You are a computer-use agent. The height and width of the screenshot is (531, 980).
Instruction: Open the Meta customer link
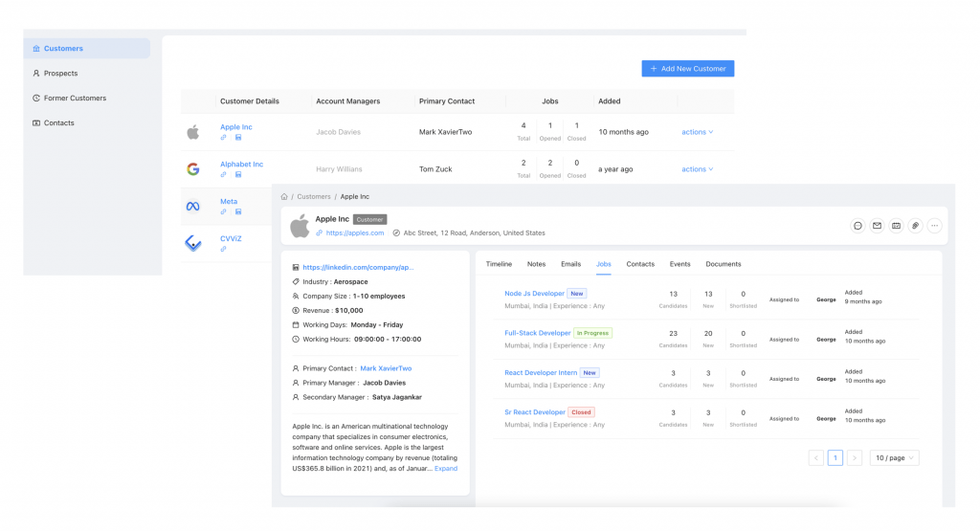(229, 201)
